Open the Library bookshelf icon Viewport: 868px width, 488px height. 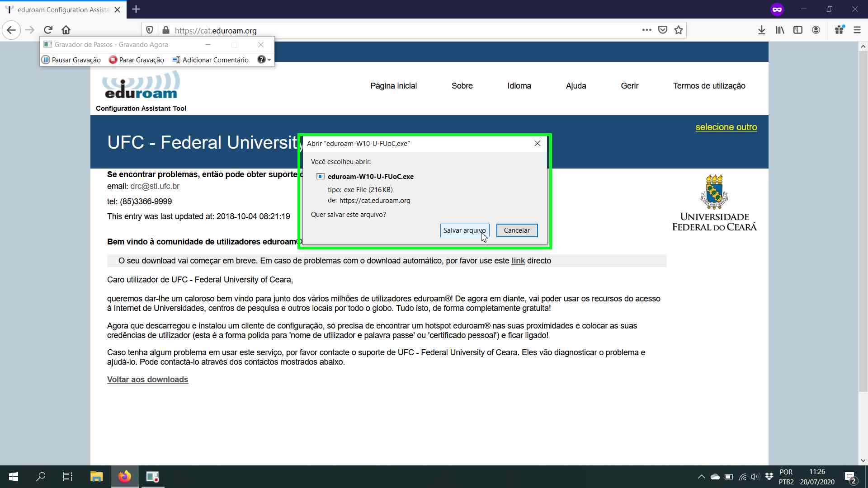click(780, 30)
